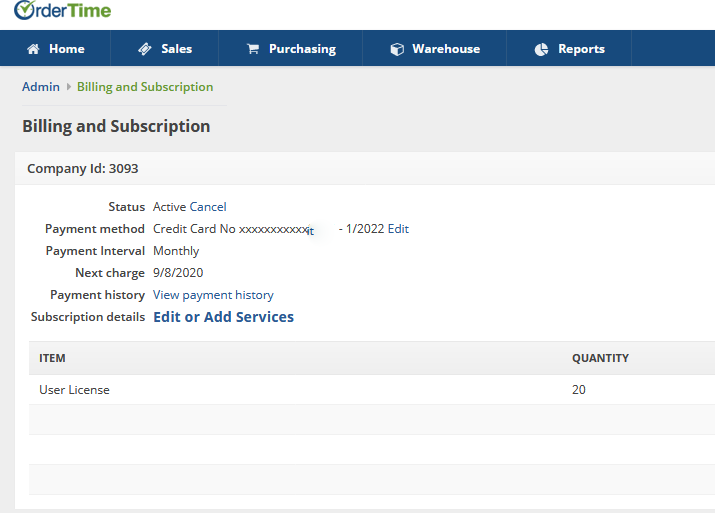Image resolution: width=715 pixels, height=513 pixels.
Task: Open the Reports menu
Action: (x=569, y=48)
